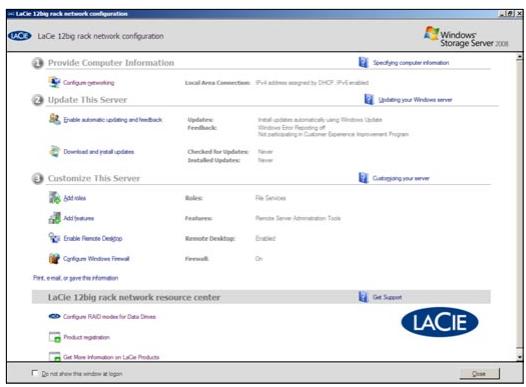This screenshot has width=526, height=387.
Task: Open the Add roles link
Action: coord(75,198)
